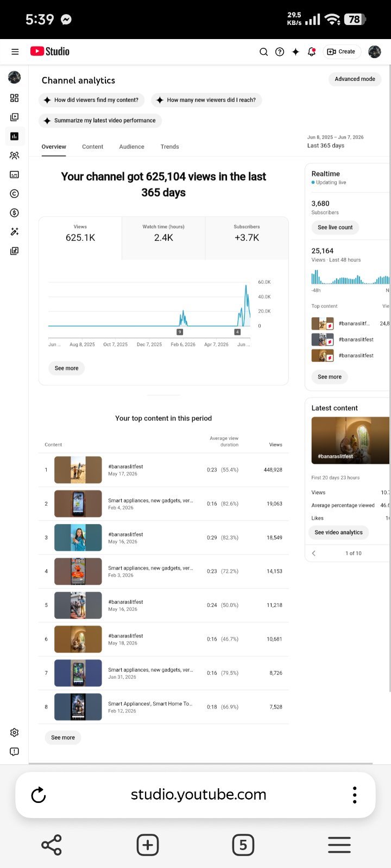Click the channel avatar in sidebar
Viewport: 391px width, 868px height.
[15, 78]
